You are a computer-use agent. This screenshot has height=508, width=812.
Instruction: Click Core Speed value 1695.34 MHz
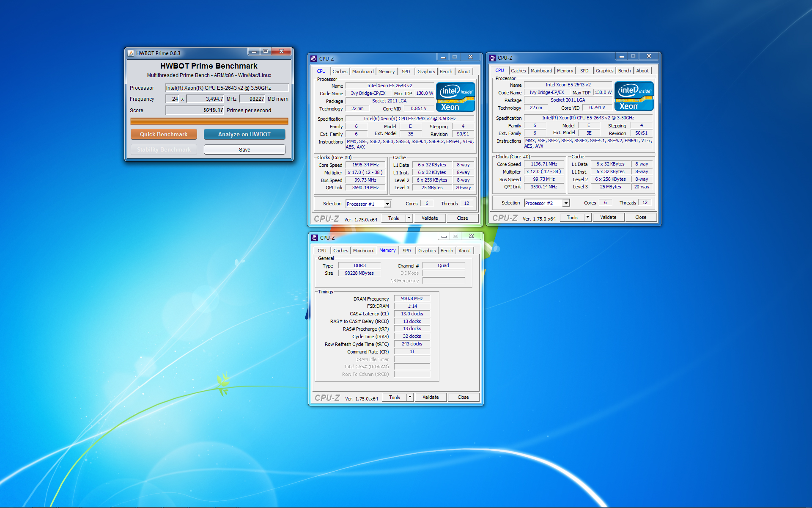(365, 165)
